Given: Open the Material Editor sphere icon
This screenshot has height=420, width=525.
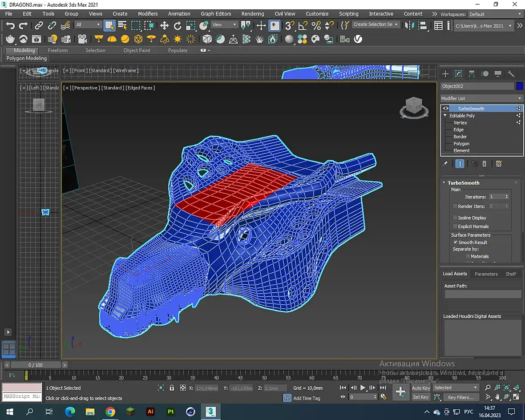Looking at the screenshot, I should [x=289, y=39].
